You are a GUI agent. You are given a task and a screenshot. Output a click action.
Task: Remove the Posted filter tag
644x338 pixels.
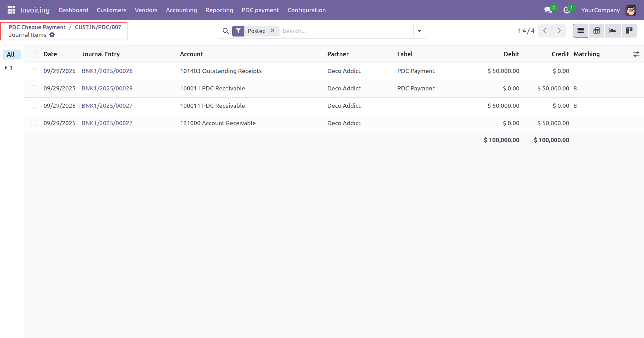pyautogui.click(x=273, y=31)
